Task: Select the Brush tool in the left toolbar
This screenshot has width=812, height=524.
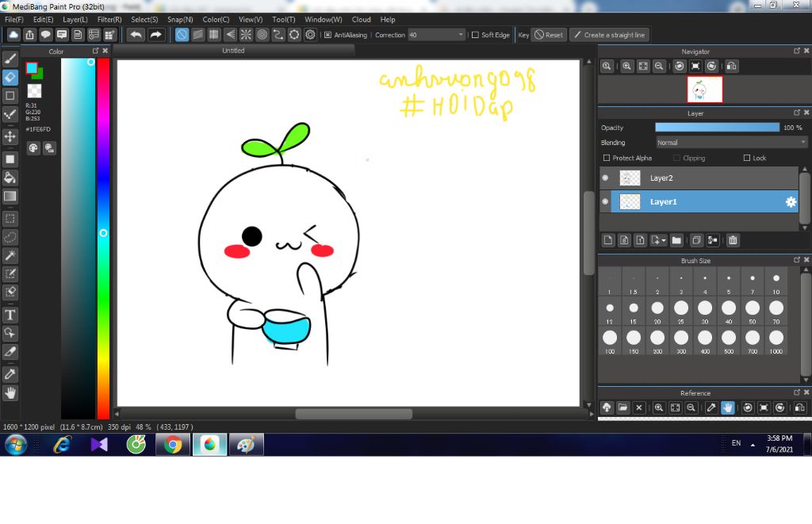Action: click(10, 59)
